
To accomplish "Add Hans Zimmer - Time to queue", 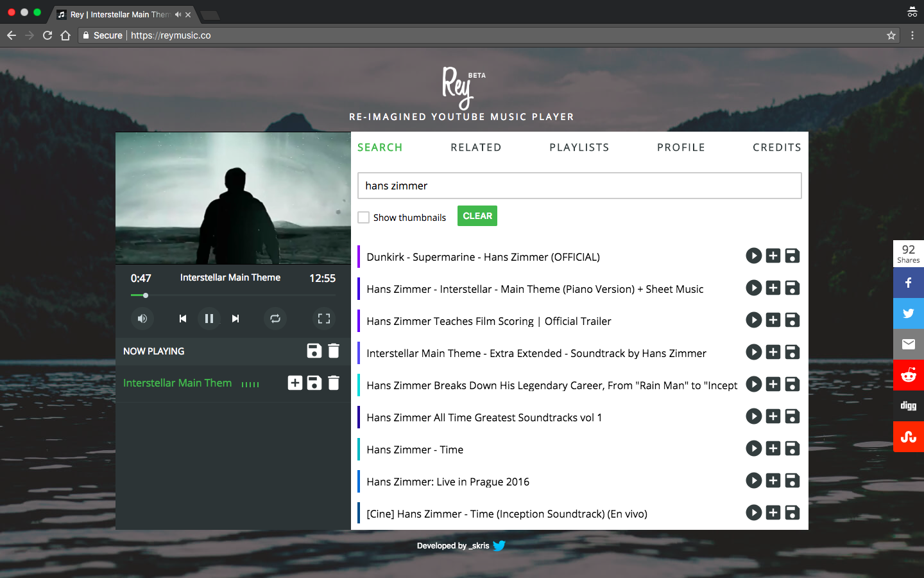I will coord(773,449).
